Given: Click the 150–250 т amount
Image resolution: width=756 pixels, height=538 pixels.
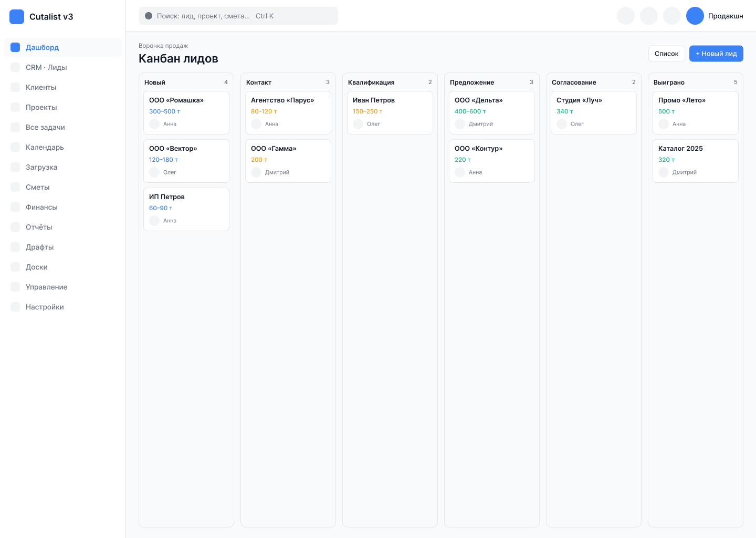Looking at the screenshot, I should 367,111.
